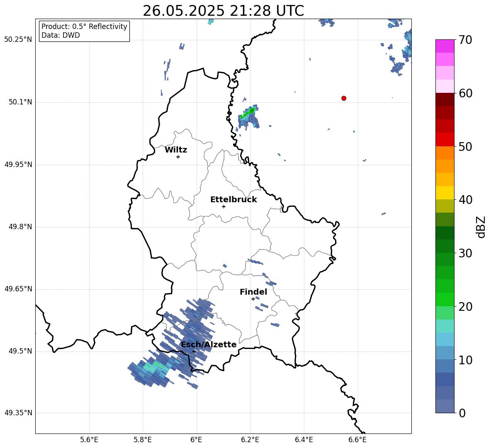This screenshot has width=491, height=448.
Task: Click the 70 value on the colorbar
Action: [465, 40]
